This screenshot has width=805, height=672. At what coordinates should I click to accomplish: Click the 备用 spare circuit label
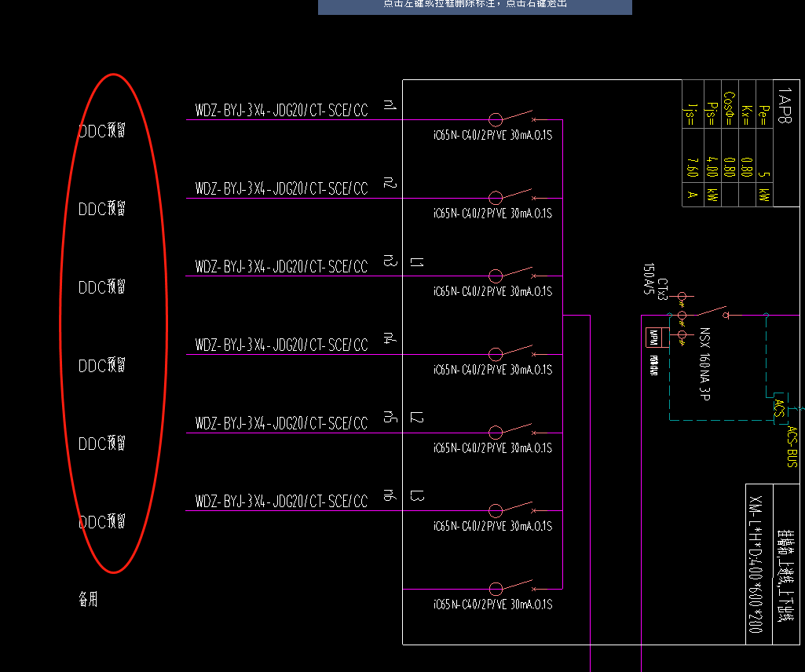tap(88, 599)
